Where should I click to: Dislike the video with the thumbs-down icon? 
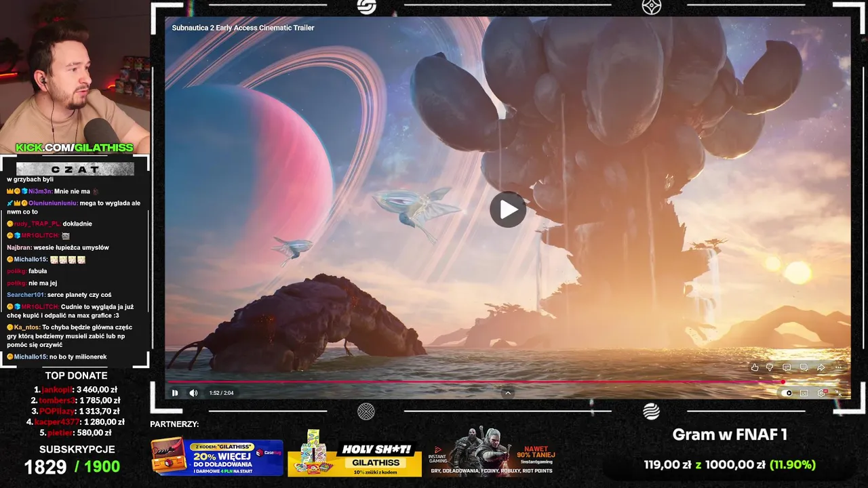point(770,367)
